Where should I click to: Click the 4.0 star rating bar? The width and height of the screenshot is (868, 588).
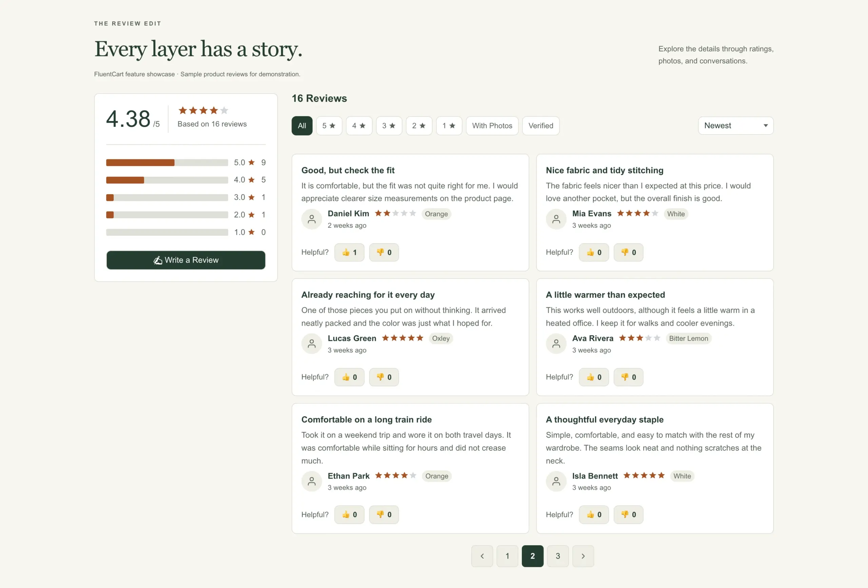click(167, 180)
